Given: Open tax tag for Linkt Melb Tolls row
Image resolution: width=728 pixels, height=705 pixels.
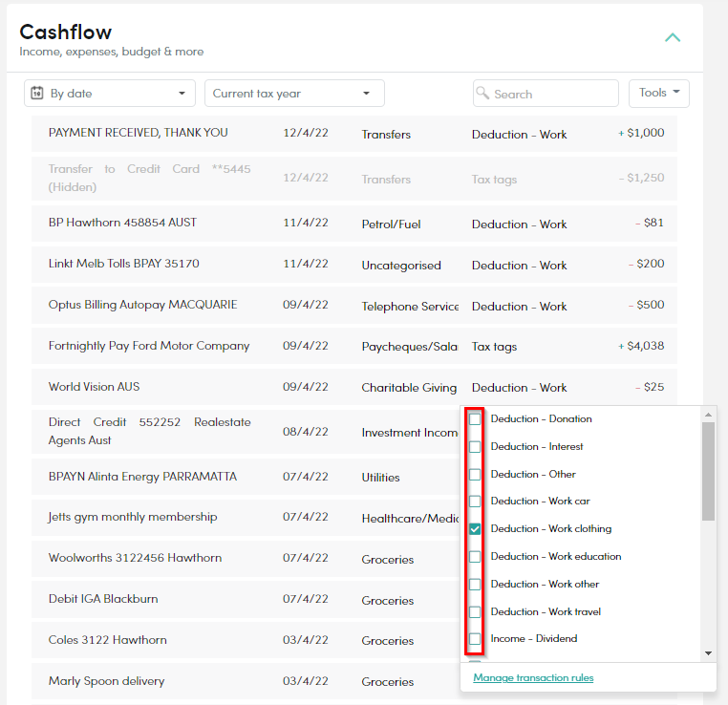Looking at the screenshot, I should point(519,265).
